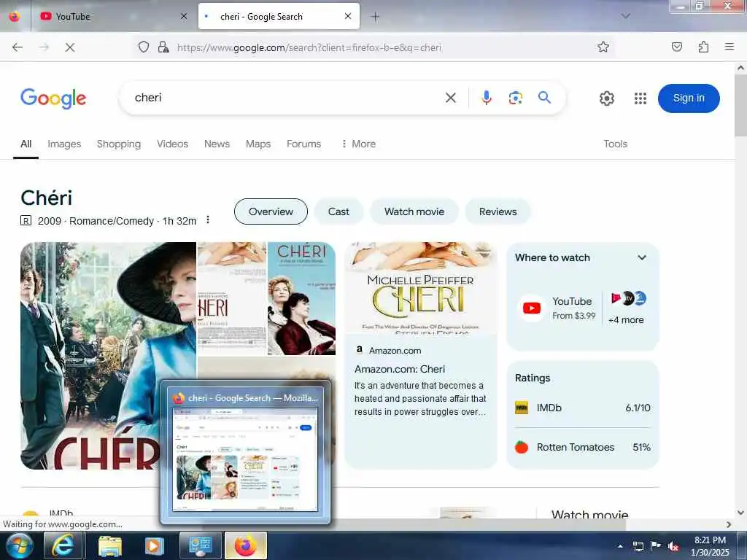Image resolution: width=747 pixels, height=560 pixels.
Task: Select the News search tab
Action: point(217,144)
